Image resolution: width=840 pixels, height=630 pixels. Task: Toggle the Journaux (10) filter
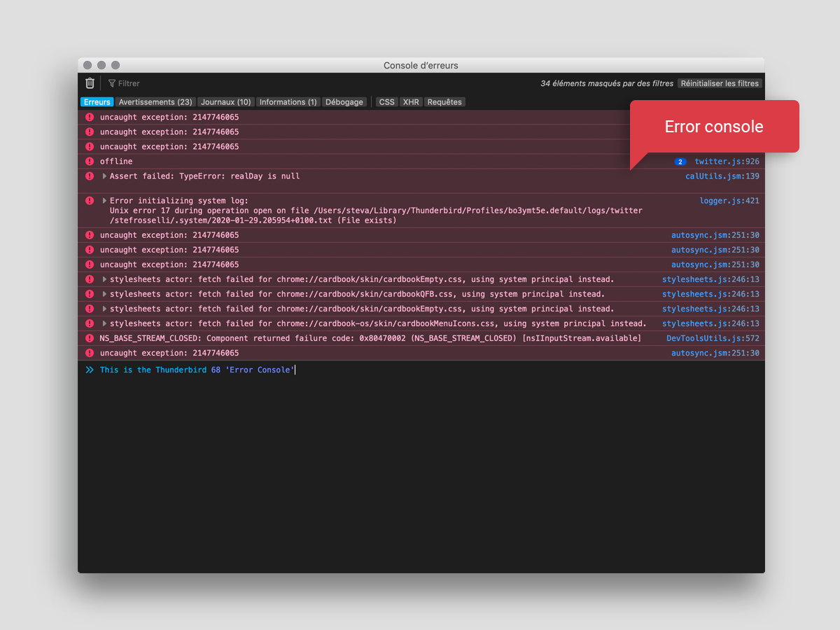pos(226,102)
